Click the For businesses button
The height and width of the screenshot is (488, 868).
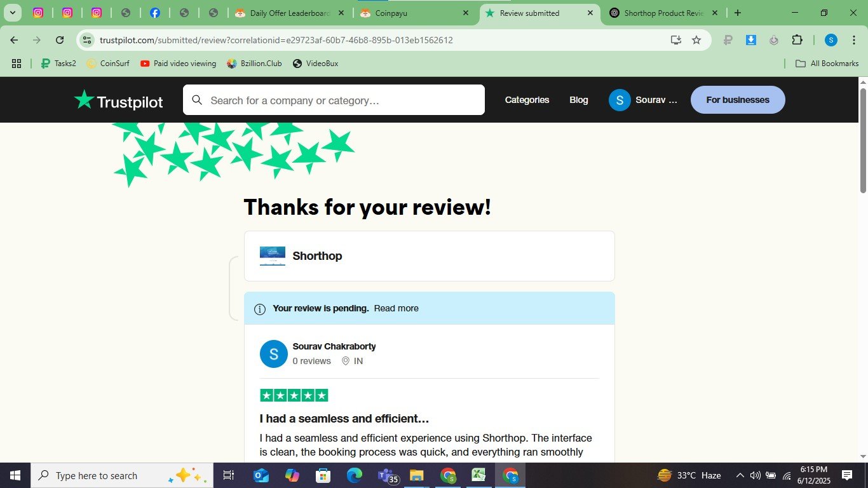pos(738,100)
